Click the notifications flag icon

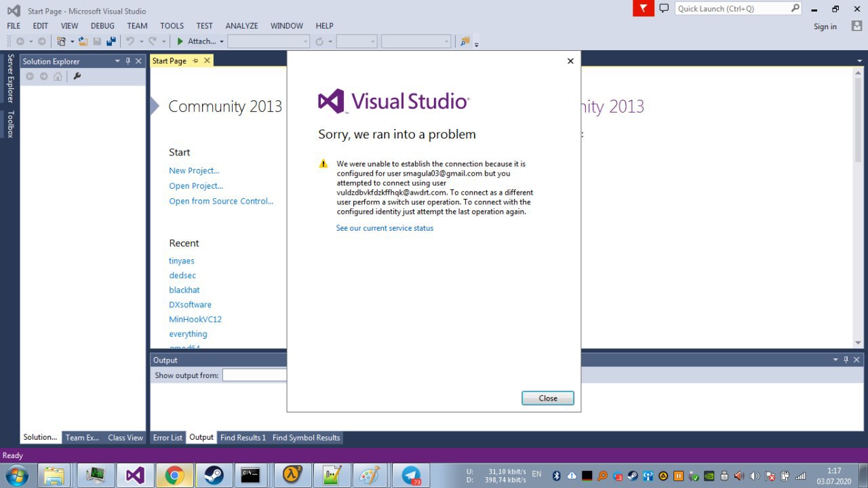(643, 8)
